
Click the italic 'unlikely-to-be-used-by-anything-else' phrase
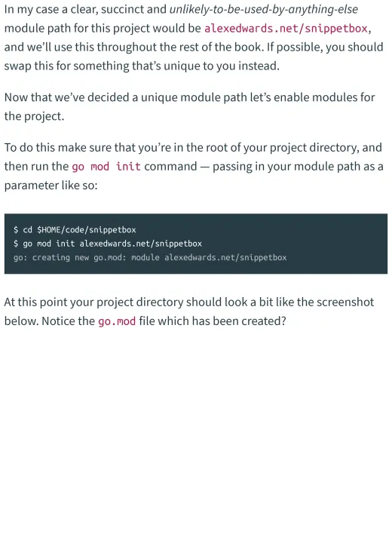(264, 9)
